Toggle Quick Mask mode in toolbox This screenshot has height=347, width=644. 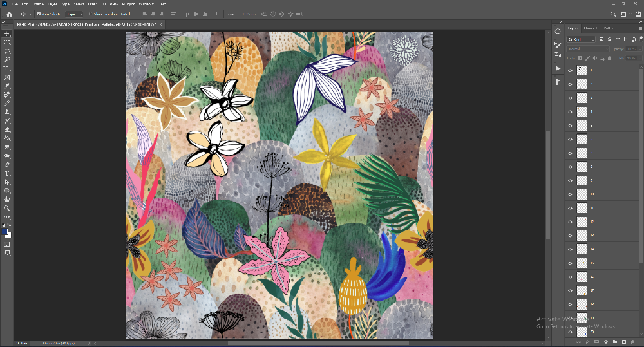click(7, 245)
